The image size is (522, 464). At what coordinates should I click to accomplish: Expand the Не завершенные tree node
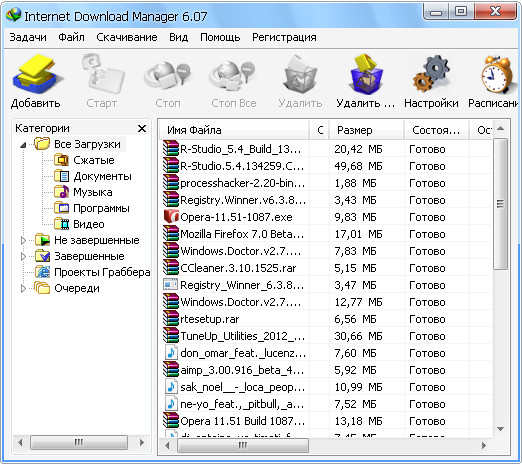tap(23, 240)
